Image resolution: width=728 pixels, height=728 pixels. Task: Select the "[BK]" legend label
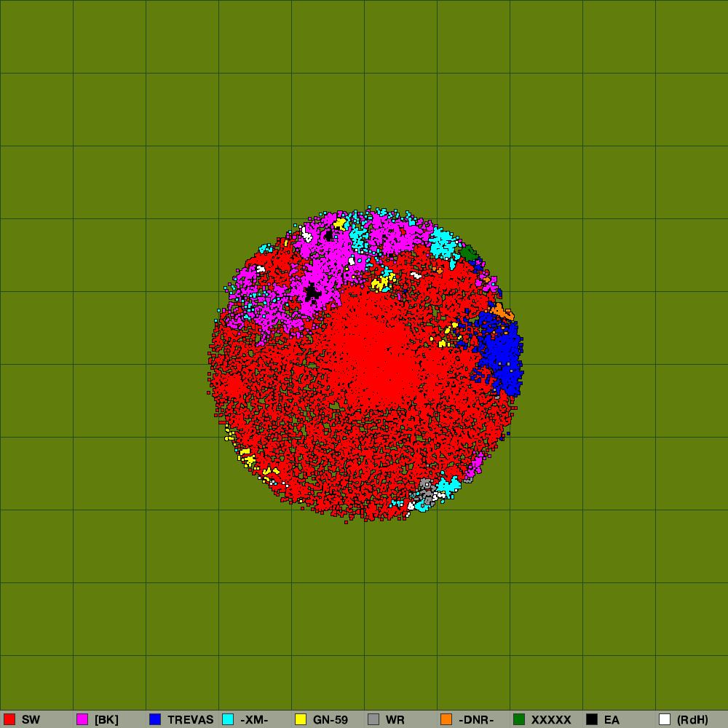point(106,720)
